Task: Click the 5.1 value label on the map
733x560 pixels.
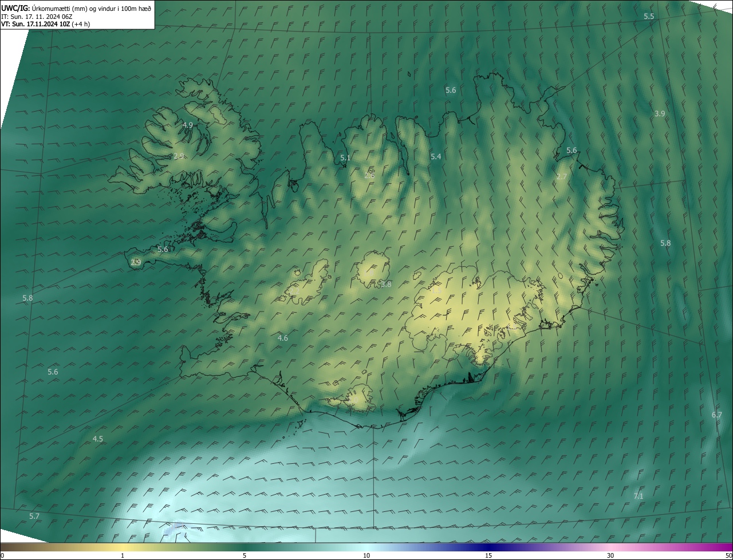Action: [x=345, y=157]
